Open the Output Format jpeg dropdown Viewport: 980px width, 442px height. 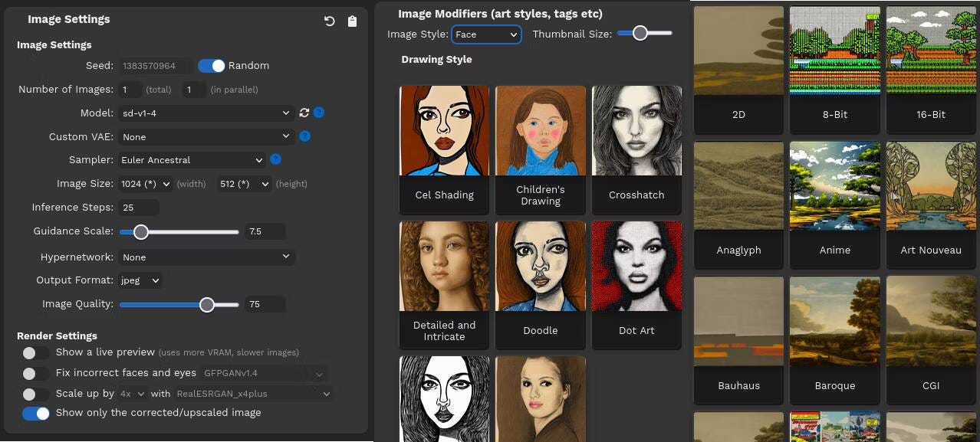click(140, 280)
